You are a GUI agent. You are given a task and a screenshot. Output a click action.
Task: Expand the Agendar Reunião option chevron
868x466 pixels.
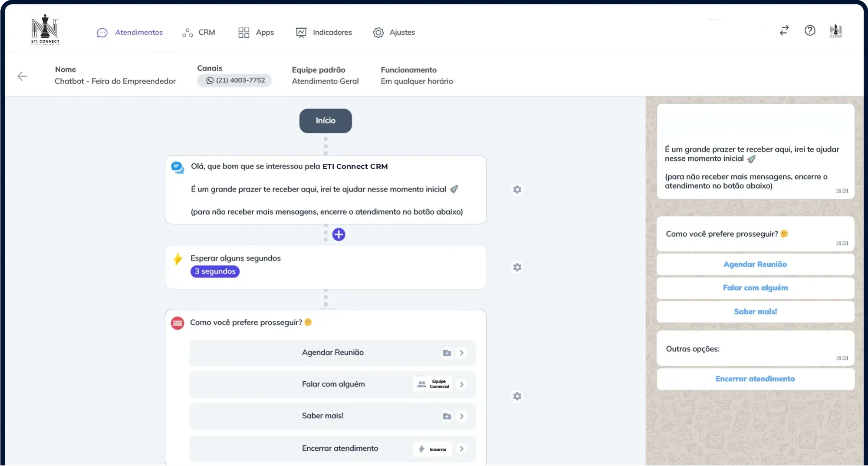click(461, 353)
